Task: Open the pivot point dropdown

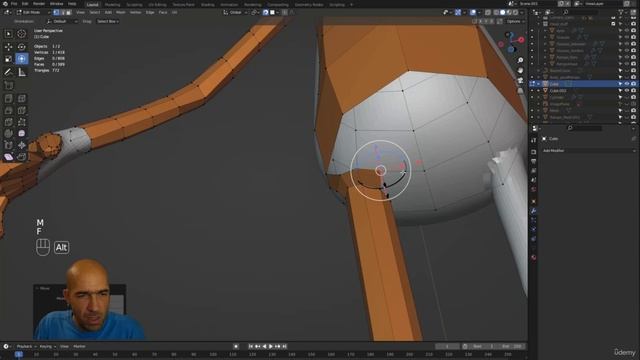Action: 255,13
